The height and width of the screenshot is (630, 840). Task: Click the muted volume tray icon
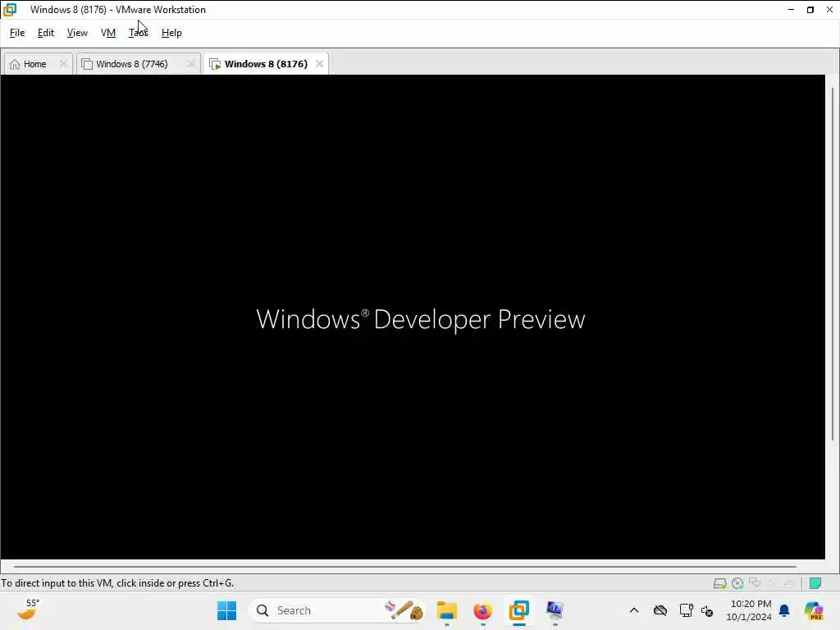coord(707,610)
